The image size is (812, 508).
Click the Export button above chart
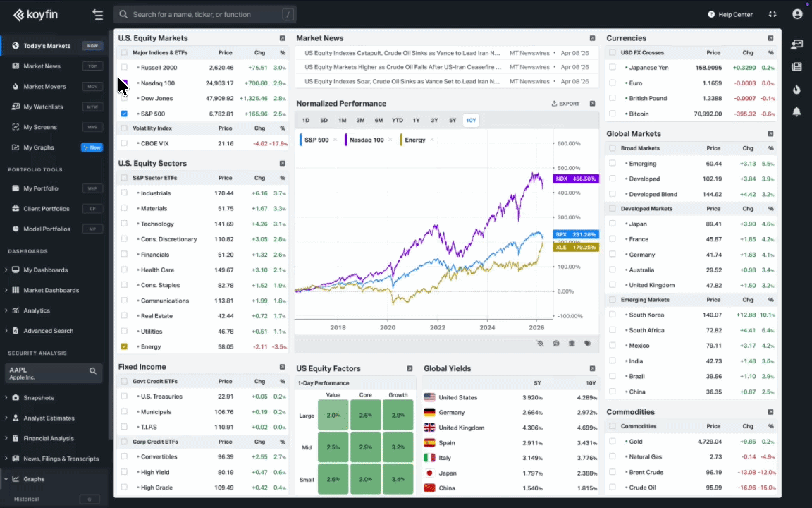[x=565, y=104]
